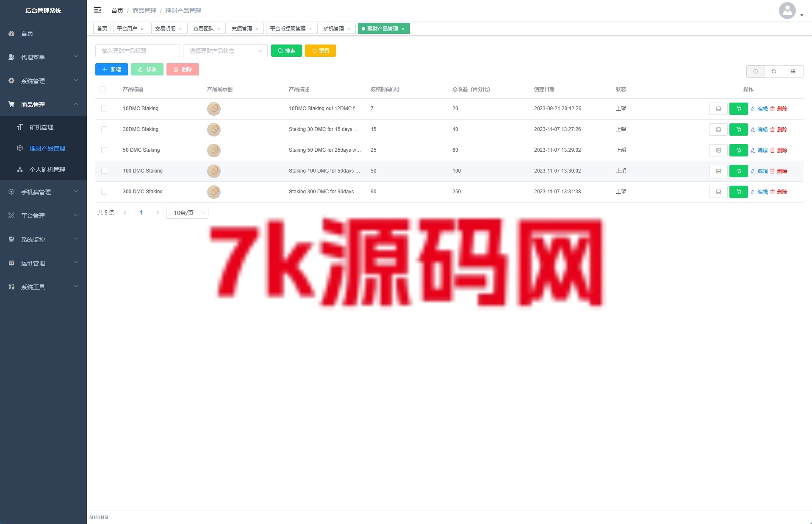Toggle the sidebar collapse hamburger icon
Viewport: 812px width, 524px height.
(97, 10)
